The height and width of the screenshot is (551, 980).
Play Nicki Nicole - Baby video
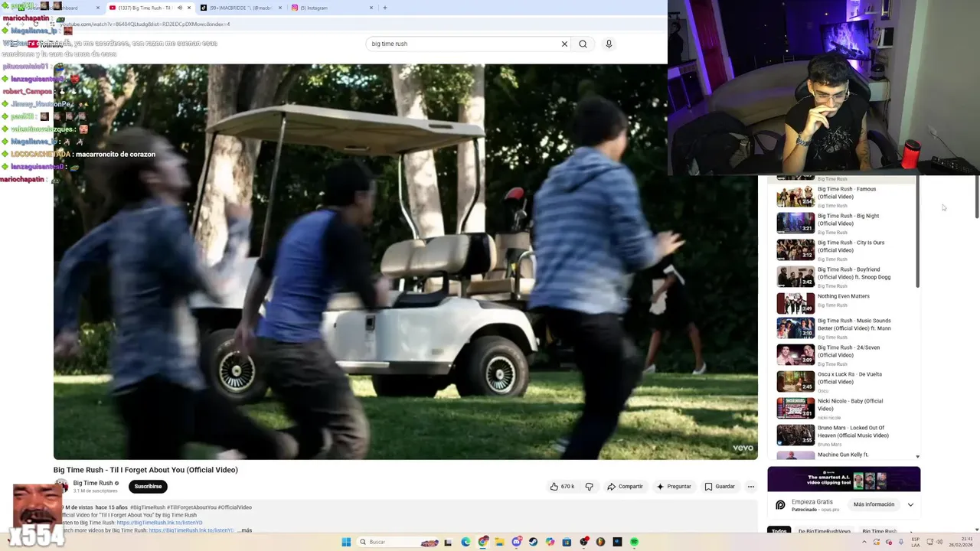click(x=846, y=408)
